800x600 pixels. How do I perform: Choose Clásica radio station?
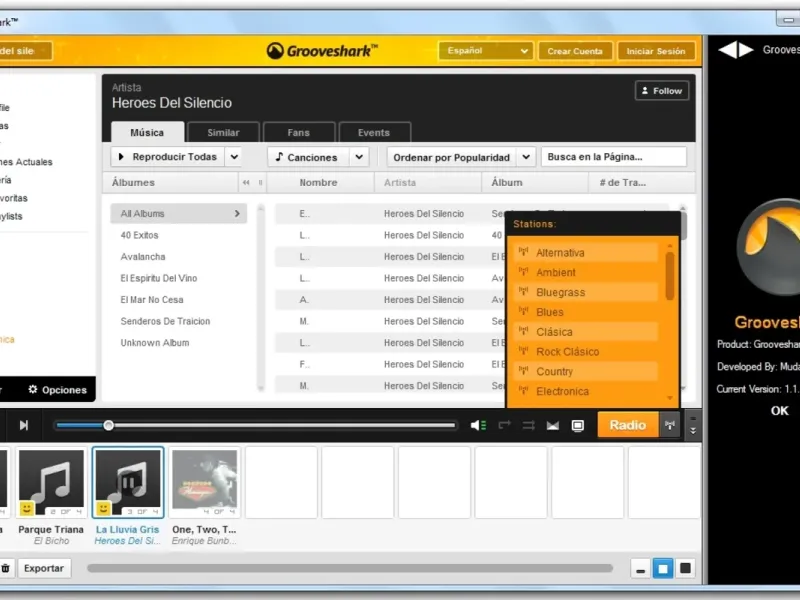click(x=587, y=332)
